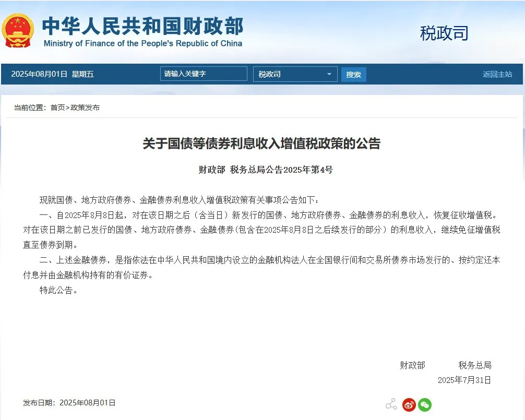
Task: Open the share options via the share icon
Action: point(391,404)
